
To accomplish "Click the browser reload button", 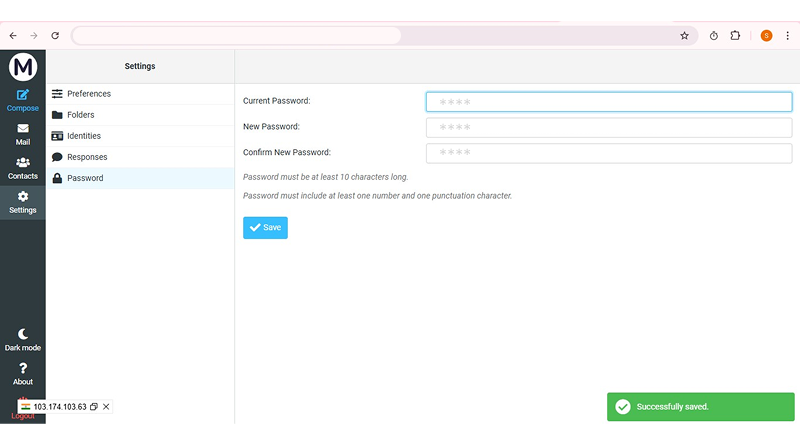I will click(55, 35).
